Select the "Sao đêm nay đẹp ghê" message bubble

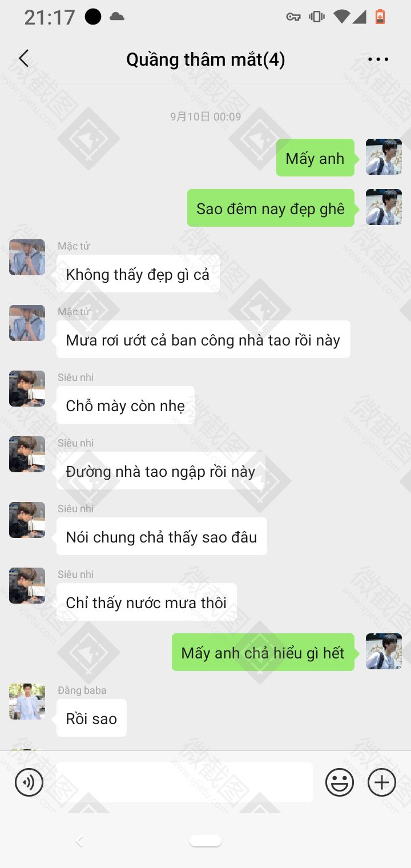tap(271, 208)
